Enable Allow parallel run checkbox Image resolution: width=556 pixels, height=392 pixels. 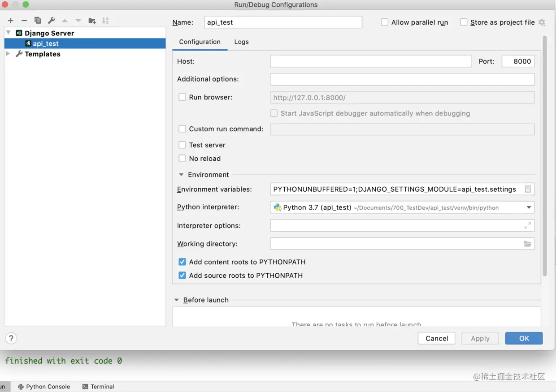coord(385,22)
